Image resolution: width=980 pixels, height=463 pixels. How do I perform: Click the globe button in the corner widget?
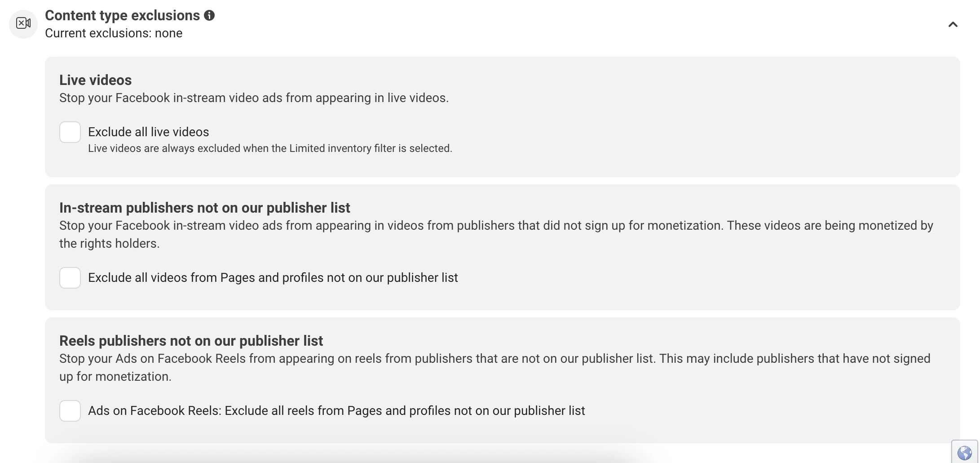(964, 453)
